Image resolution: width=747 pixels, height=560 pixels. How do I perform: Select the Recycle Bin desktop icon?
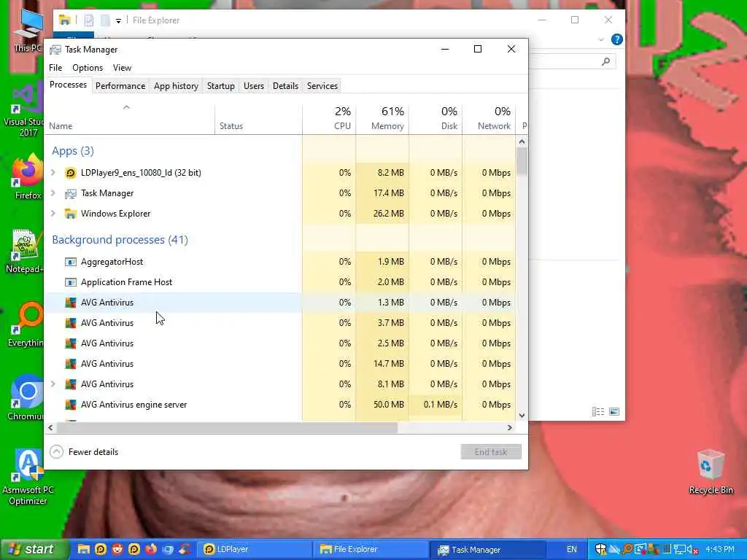pyautogui.click(x=711, y=472)
